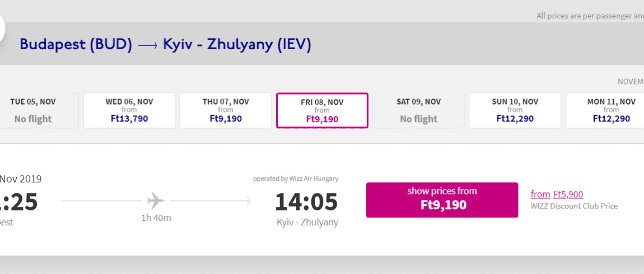This screenshot has height=274, width=644.
Task: Click the TUE 05, NOV no-flight tab
Action: (35, 110)
